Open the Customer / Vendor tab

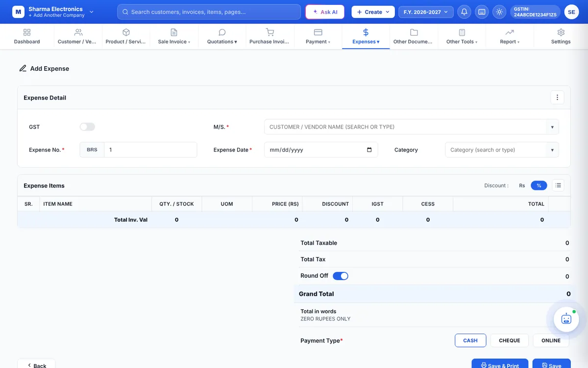pos(77,37)
